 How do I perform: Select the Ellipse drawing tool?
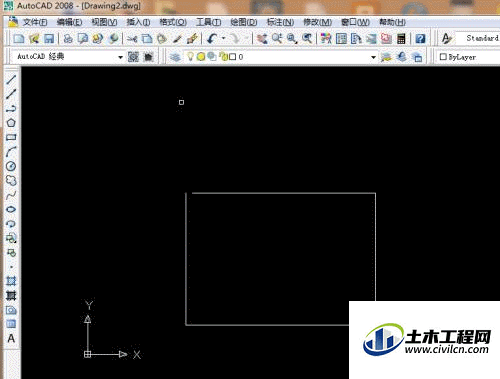point(11,209)
